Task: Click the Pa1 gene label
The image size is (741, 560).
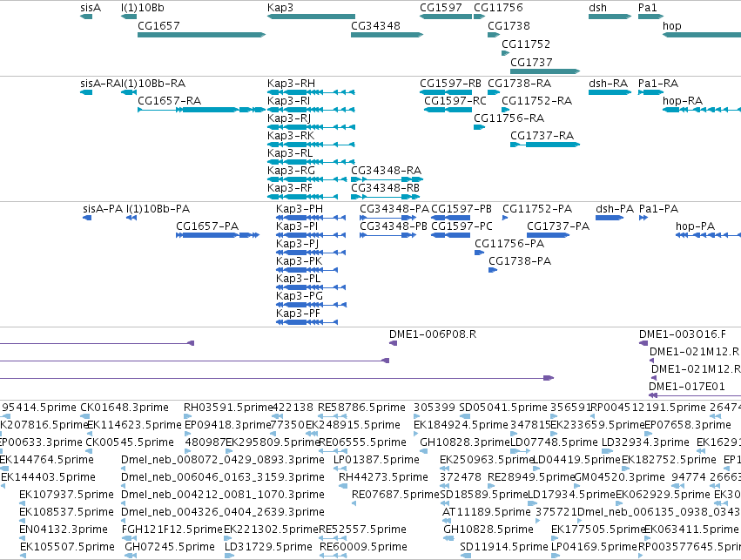Action: point(648,8)
